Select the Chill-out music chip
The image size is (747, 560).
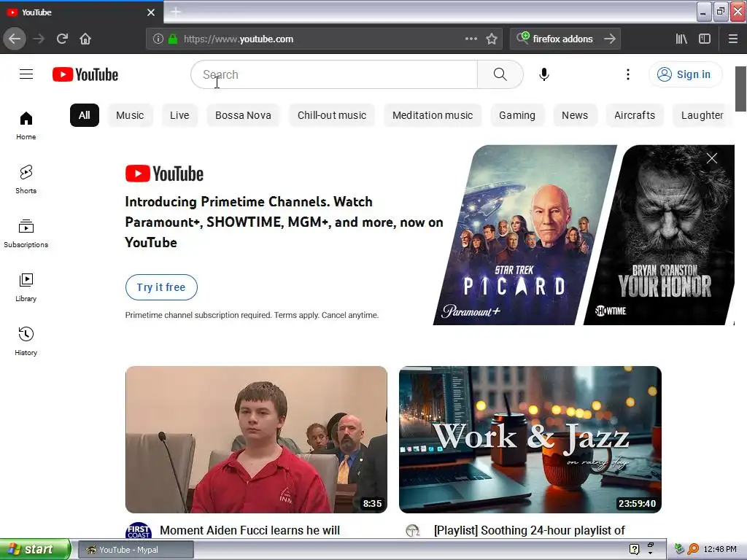click(x=332, y=115)
